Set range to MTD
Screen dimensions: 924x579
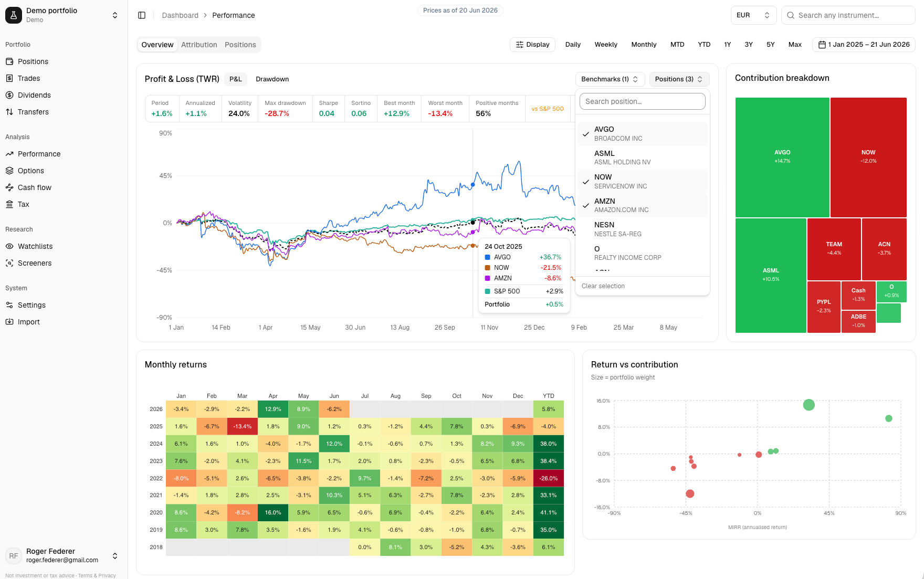click(x=677, y=45)
